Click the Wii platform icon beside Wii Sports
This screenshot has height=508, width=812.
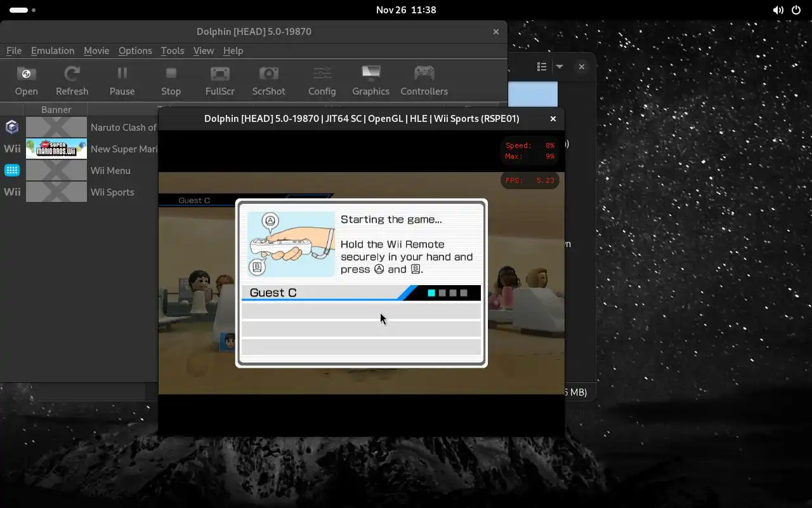(x=12, y=192)
